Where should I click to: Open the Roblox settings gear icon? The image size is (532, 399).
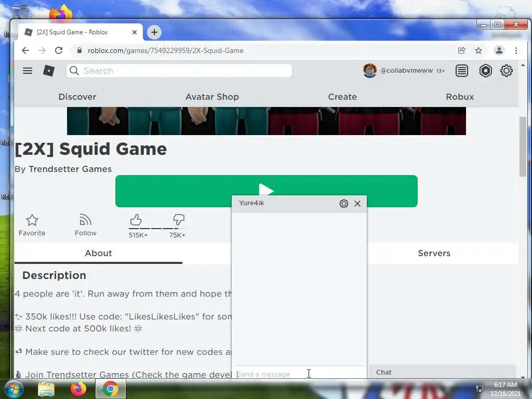pos(506,71)
